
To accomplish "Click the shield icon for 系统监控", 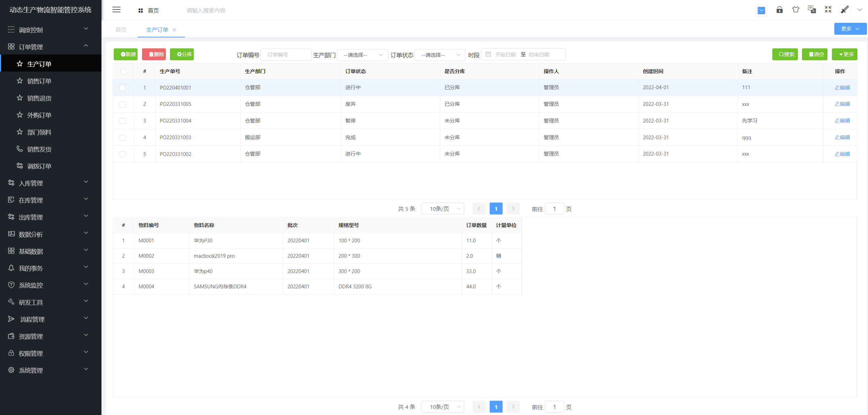I will tap(11, 285).
